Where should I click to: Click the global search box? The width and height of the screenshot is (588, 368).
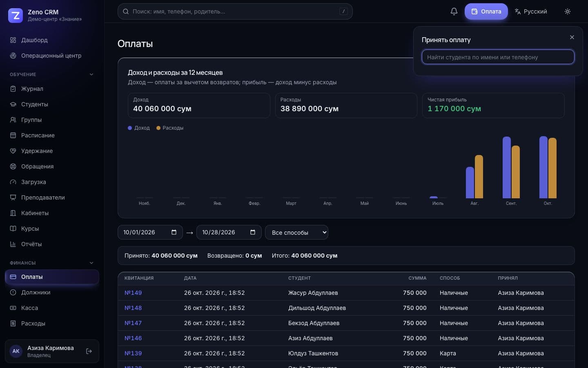point(235,11)
